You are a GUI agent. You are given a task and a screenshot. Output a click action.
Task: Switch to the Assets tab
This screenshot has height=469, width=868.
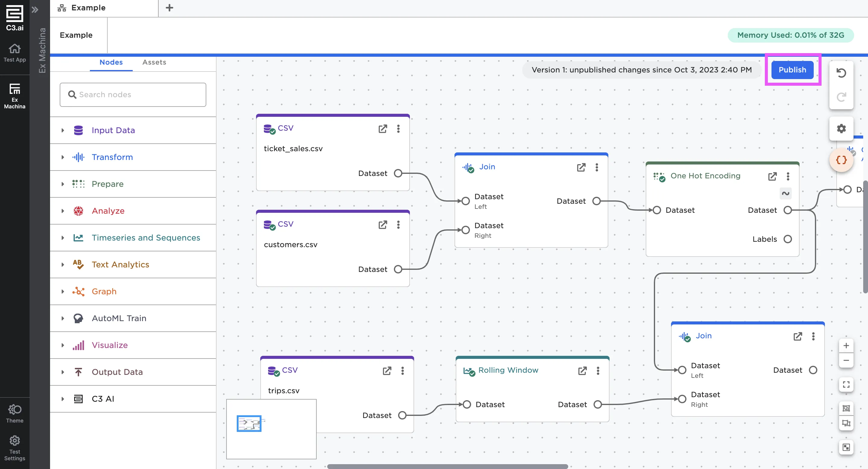[154, 62]
